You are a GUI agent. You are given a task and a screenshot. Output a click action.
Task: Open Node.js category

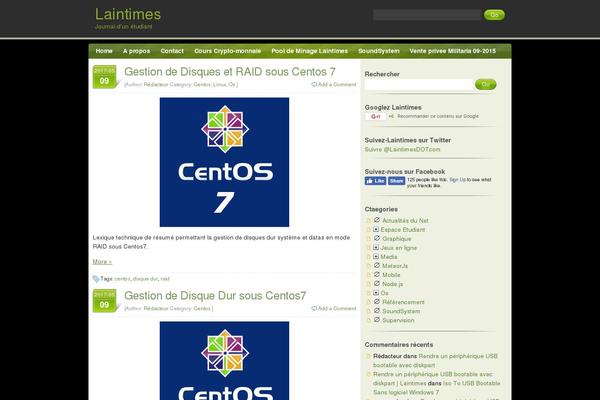(x=392, y=284)
